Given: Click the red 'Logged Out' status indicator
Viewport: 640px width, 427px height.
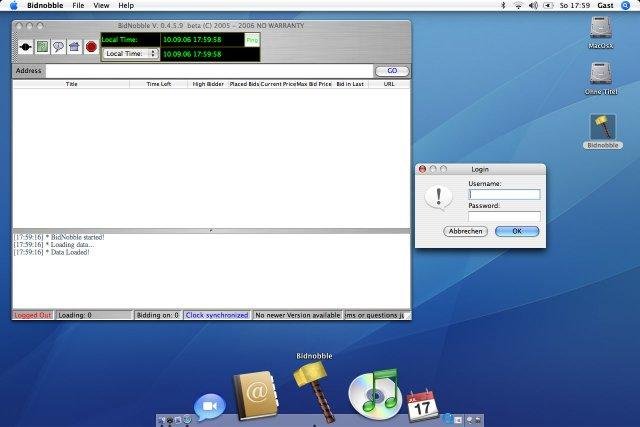Looking at the screenshot, I should [33, 315].
